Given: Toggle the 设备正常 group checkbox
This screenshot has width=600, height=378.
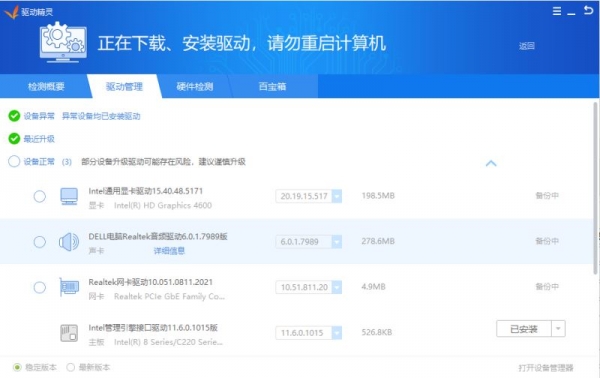Looking at the screenshot, I should coord(14,161).
